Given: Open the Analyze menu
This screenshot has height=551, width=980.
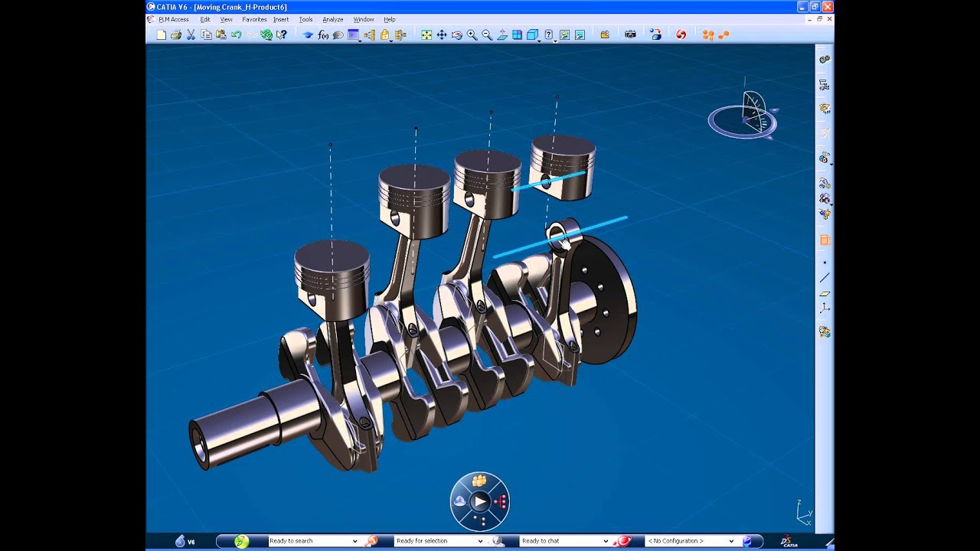Looking at the screenshot, I should click(x=333, y=19).
